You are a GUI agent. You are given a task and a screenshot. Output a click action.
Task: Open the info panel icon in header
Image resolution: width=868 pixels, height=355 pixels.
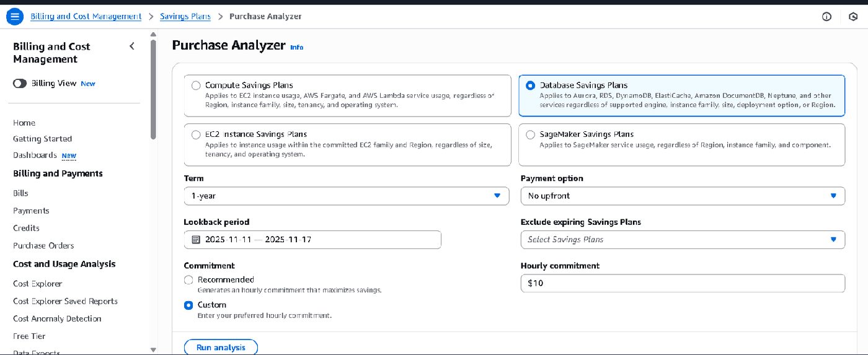[x=826, y=17]
